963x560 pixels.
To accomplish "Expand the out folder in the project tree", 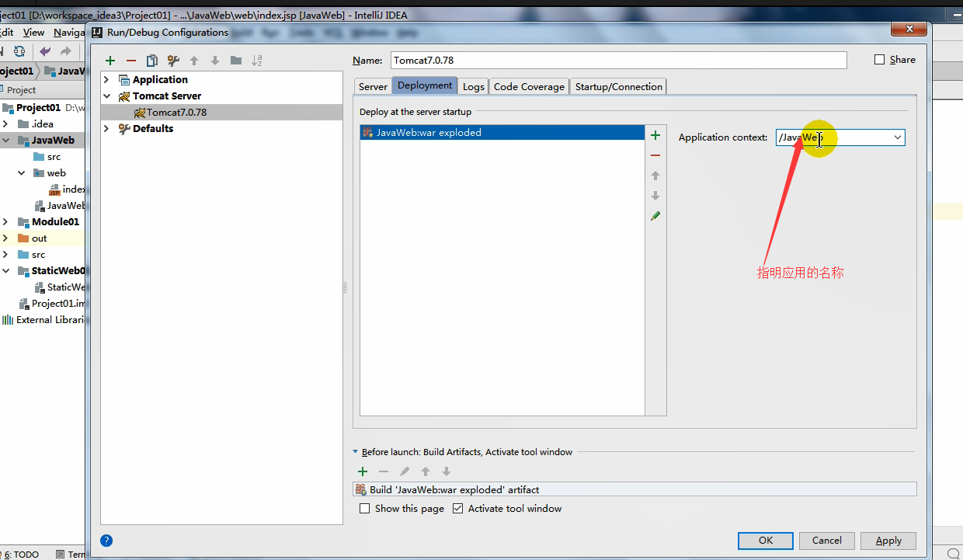I will [x=6, y=238].
